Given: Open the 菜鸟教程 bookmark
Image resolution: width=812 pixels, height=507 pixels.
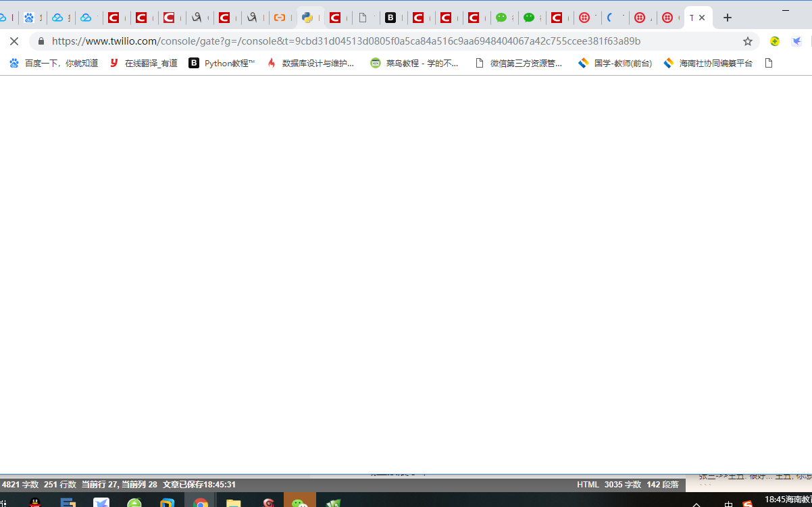Looking at the screenshot, I should [415, 64].
